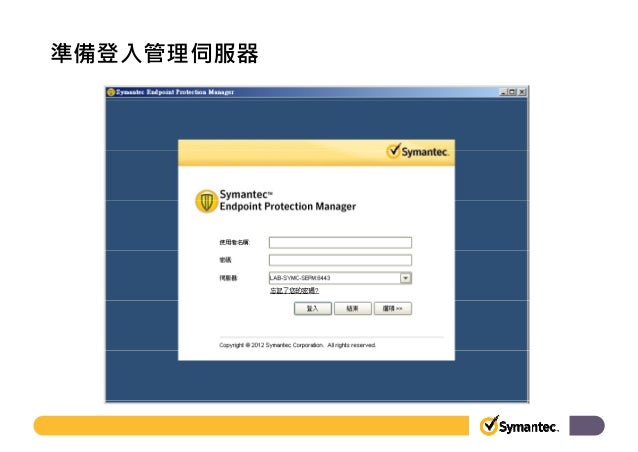
Task: Focus the password input field
Action: 340,260
